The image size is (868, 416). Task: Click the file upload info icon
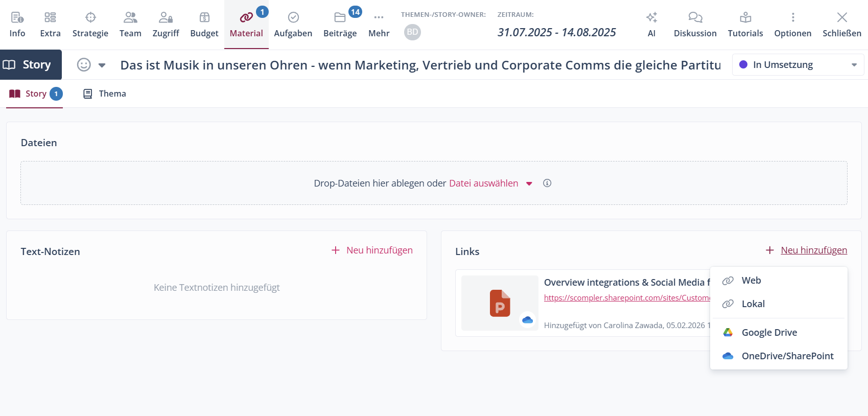click(x=547, y=183)
